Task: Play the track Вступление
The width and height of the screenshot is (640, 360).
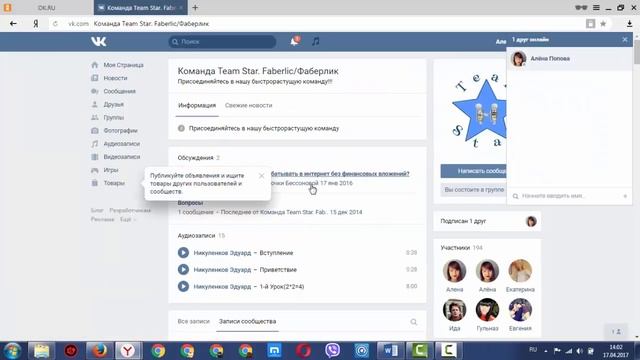Action: [x=183, y=253]
